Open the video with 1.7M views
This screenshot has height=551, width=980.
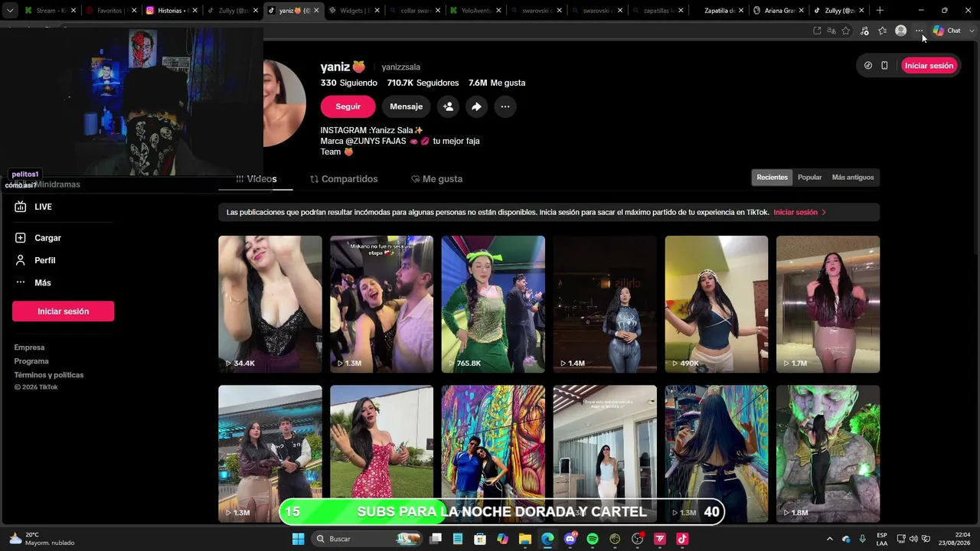(828, 304)
